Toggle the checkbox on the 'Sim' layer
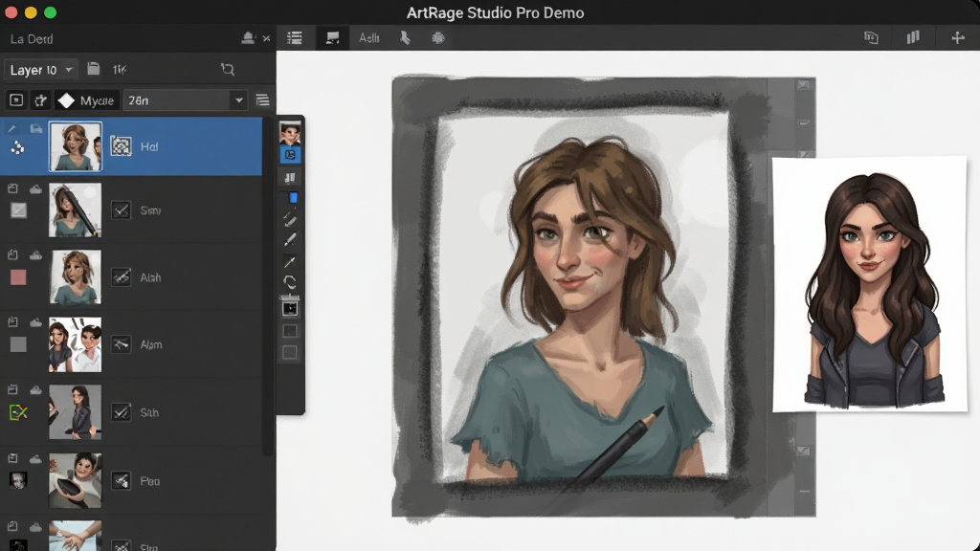Viewport: 980px width, 551px height. coord(122,210)
